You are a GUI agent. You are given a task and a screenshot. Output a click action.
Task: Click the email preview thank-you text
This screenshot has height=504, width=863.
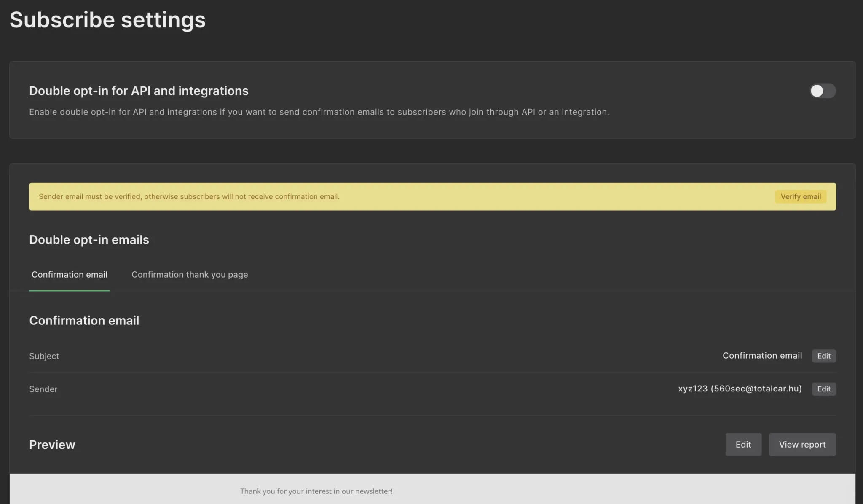pyautogui.click(x=316, y=491)
